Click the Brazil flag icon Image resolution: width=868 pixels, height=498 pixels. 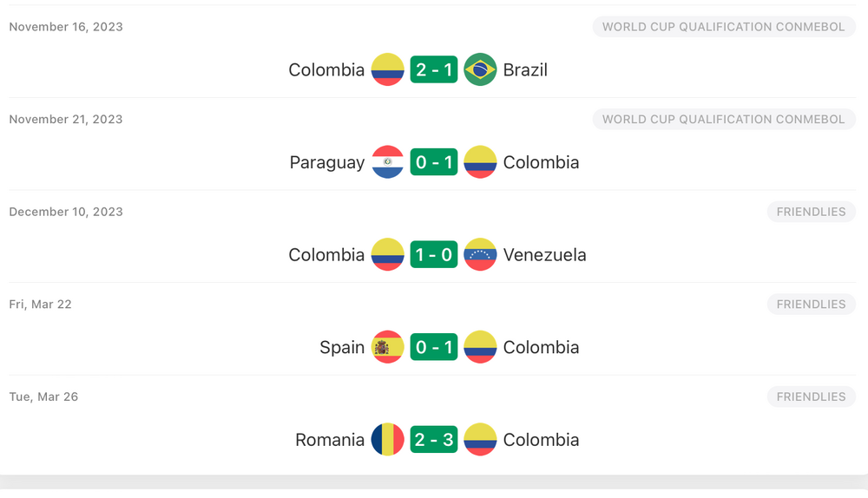pyautogui.click(x=480, y=70)
